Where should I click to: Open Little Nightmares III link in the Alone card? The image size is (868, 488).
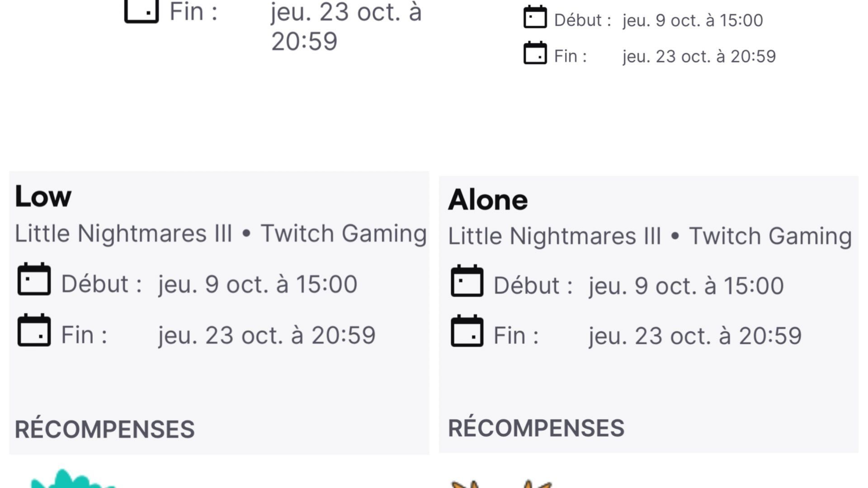(x=554, y=236)
